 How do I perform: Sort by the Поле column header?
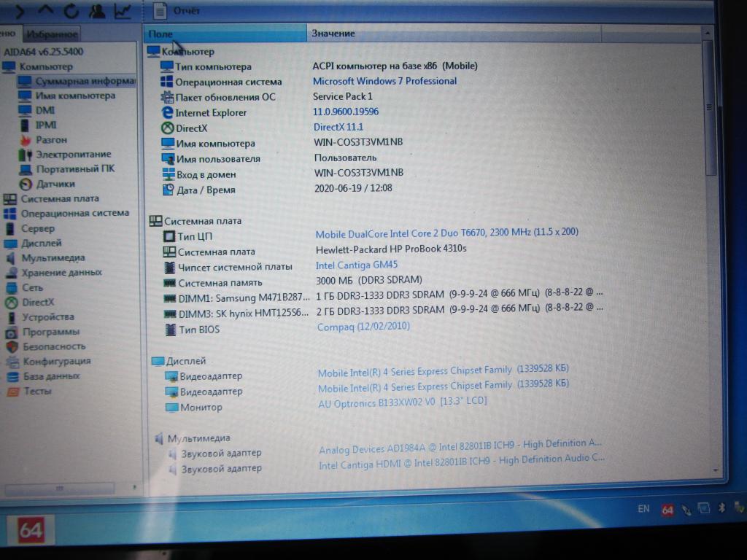pos(225,34)
